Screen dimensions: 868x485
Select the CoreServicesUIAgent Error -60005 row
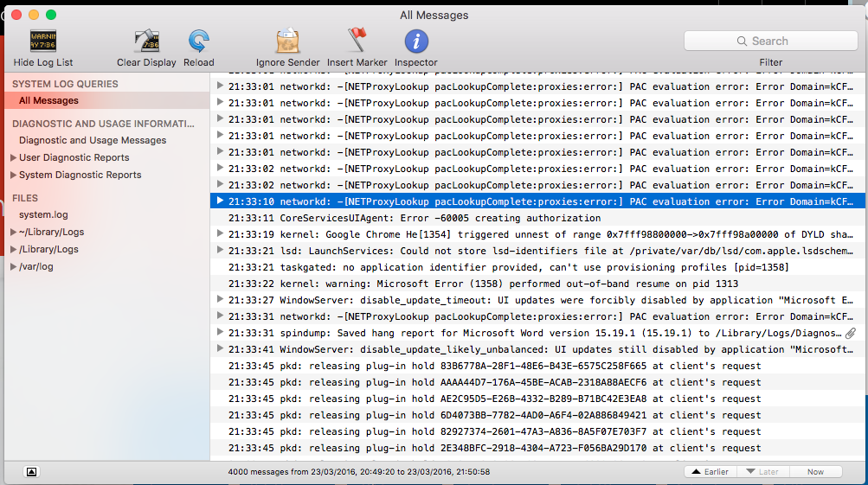tap(537, 218)
